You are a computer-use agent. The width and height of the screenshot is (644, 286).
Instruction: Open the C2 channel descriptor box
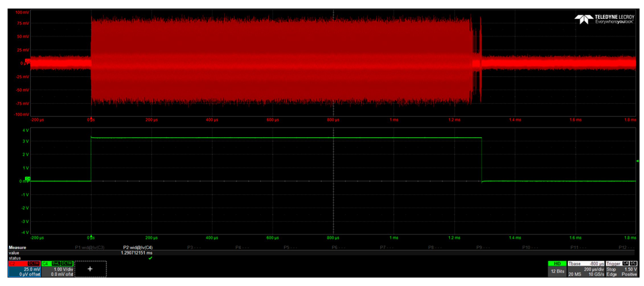[x=24, y=269]
